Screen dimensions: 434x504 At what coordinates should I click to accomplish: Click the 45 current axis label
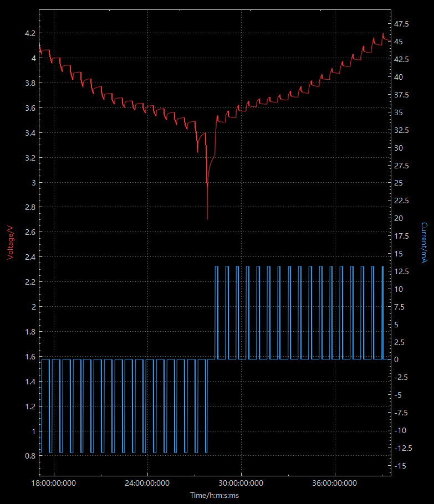pyautogui.click(x=399, y=42)
